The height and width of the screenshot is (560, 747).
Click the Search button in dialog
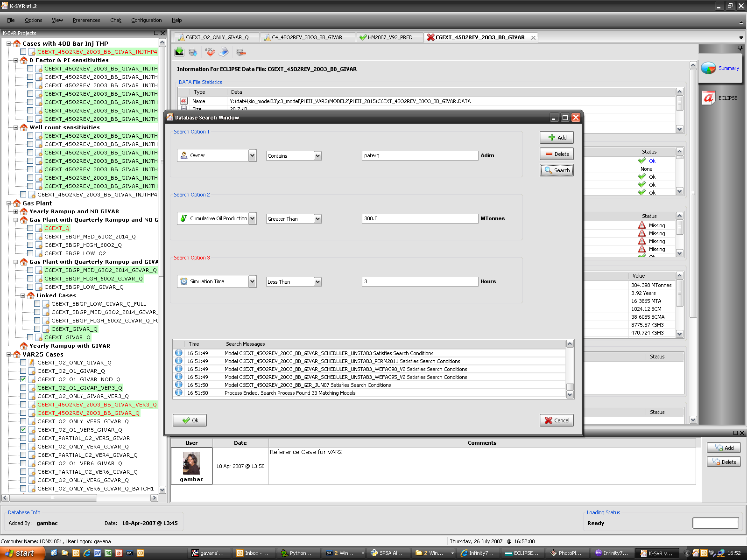pos(557,170)
